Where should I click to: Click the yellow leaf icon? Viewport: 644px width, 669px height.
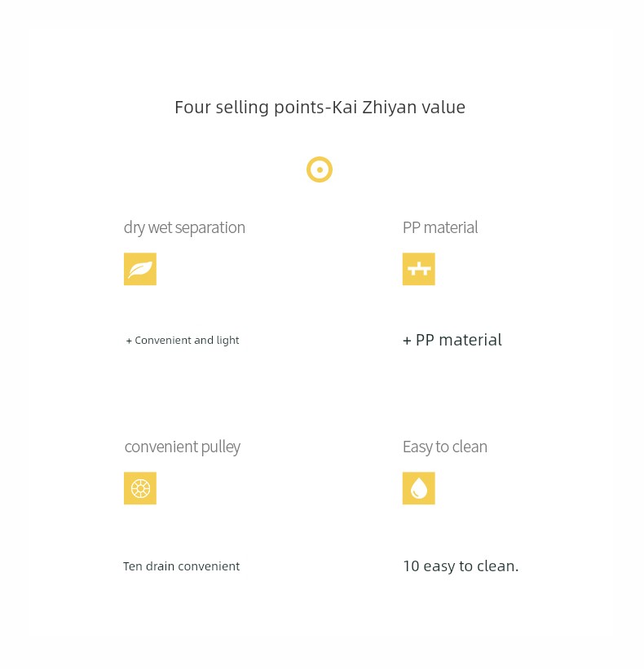140,269
